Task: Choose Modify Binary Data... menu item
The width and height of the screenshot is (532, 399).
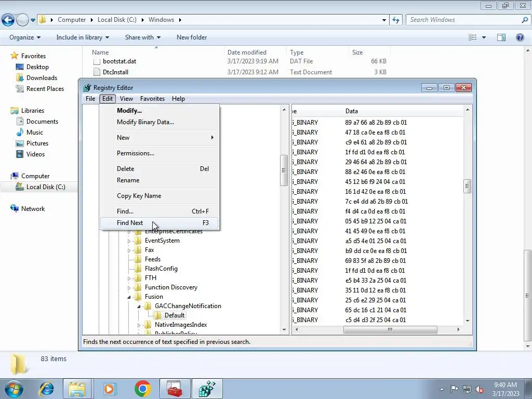Action: click(159, 122)
